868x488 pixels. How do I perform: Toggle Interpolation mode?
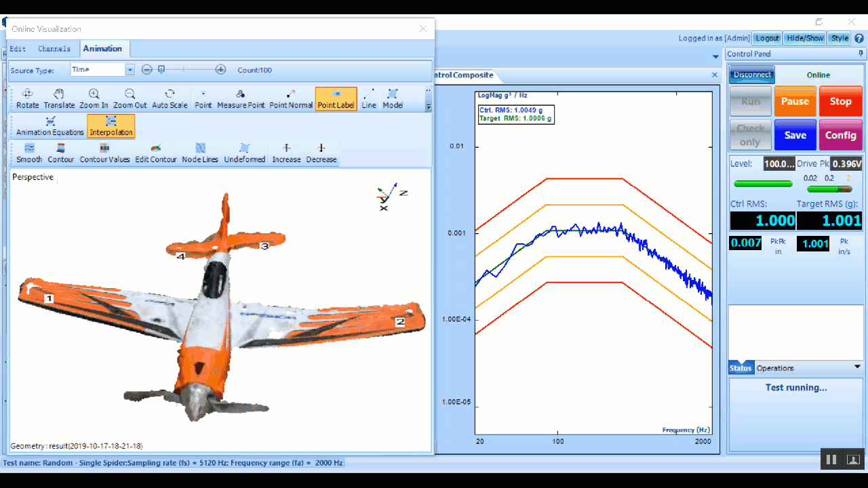pyautogui.click(x=111, y=126)
